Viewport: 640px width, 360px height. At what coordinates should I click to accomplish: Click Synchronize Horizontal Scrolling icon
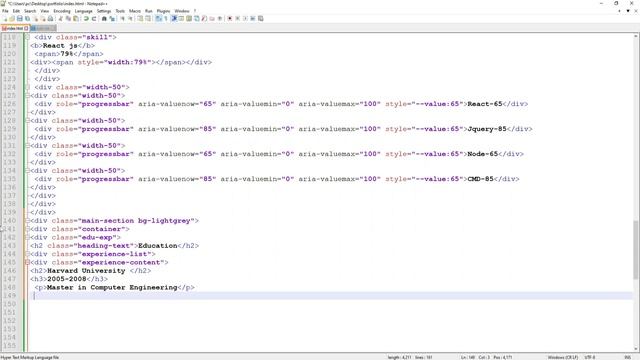coord(148,18)
